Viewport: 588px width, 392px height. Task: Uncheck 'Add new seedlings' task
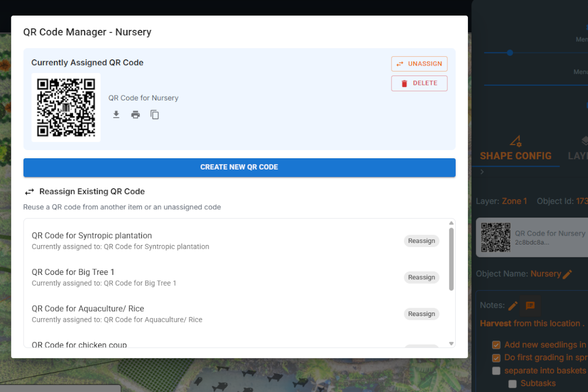[496, 344]
